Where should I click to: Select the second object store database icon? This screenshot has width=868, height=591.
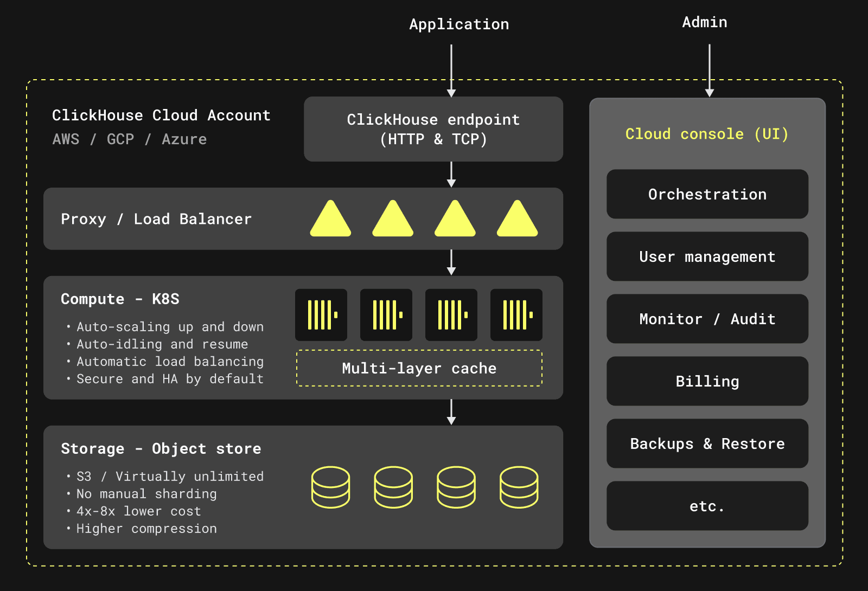point(393,487)
